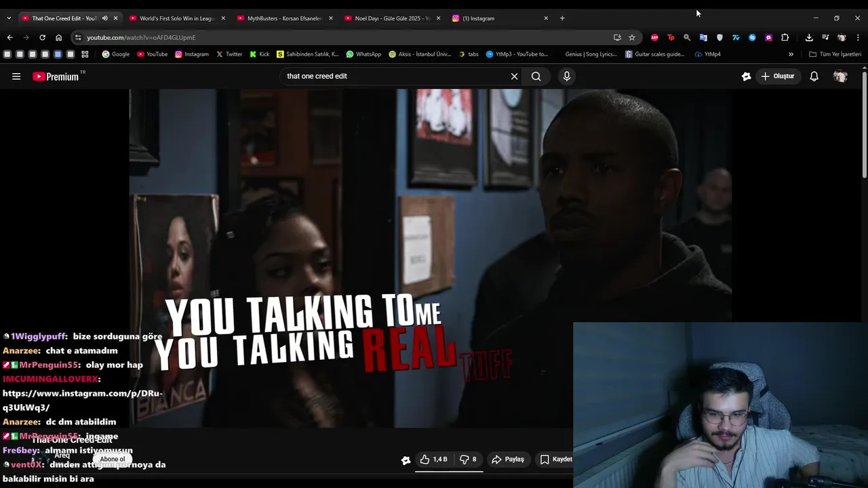Screen dimensions: 868x488
Task: Start voice search with the microphone
Action: click(x=567, y=77)
